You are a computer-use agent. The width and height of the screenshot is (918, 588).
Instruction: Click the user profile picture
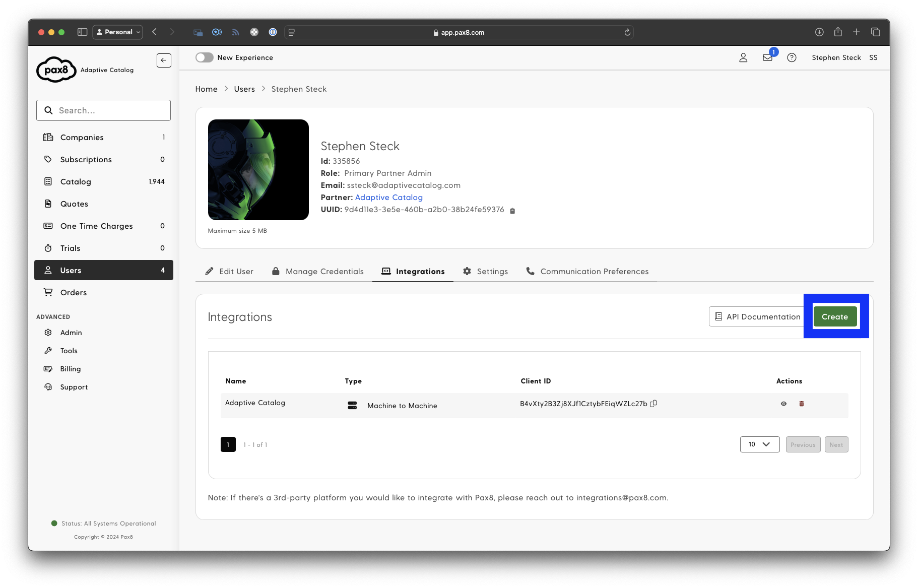(258, 170)
